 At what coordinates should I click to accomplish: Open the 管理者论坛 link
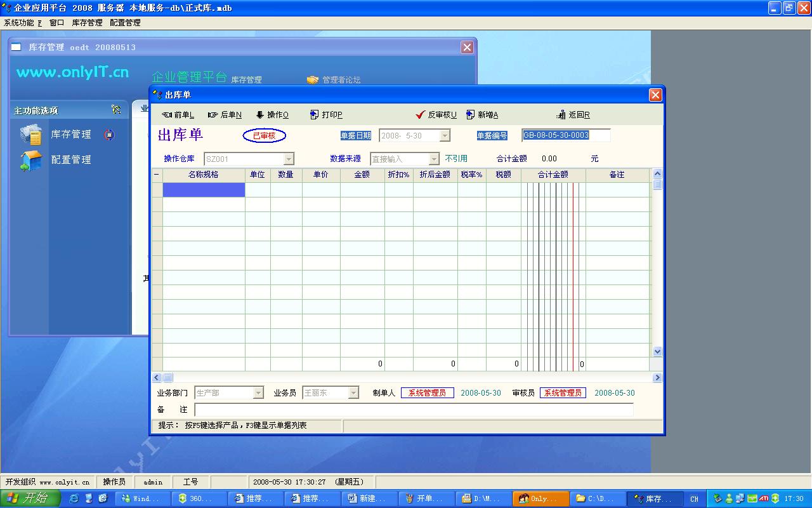(x=341, y=80)
